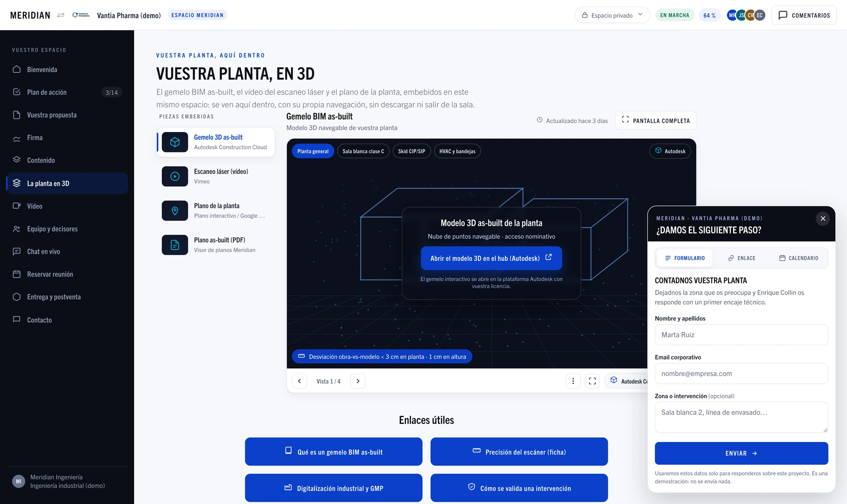The width and height of the screenshot is (847, 504).
Task: Select Plano de la planta pin icon
Action: tap(175, 210)
